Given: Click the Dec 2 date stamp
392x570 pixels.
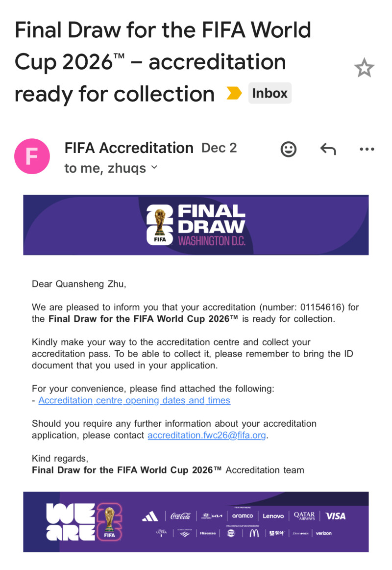Looking at the screenshot, I should (219, 148).
